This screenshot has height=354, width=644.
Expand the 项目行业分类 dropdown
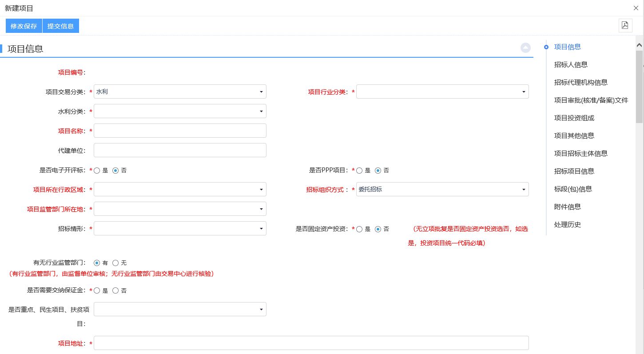coord(442,91)
